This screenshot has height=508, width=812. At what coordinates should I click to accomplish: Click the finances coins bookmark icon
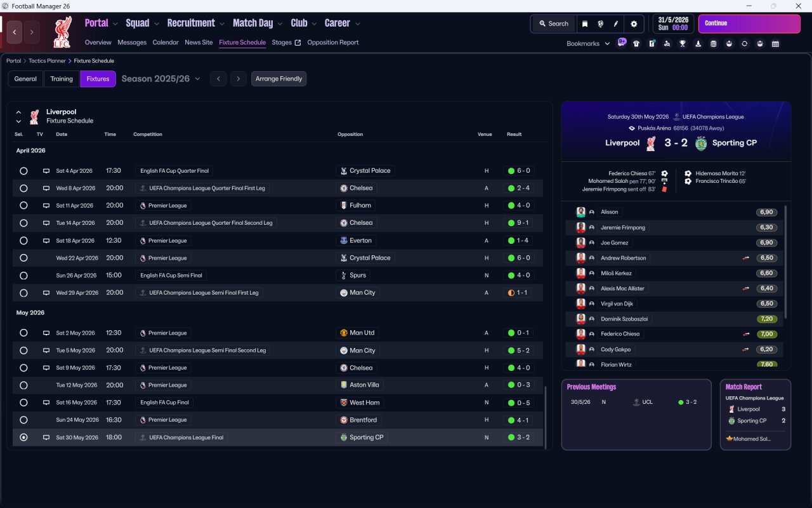point(714,44)
